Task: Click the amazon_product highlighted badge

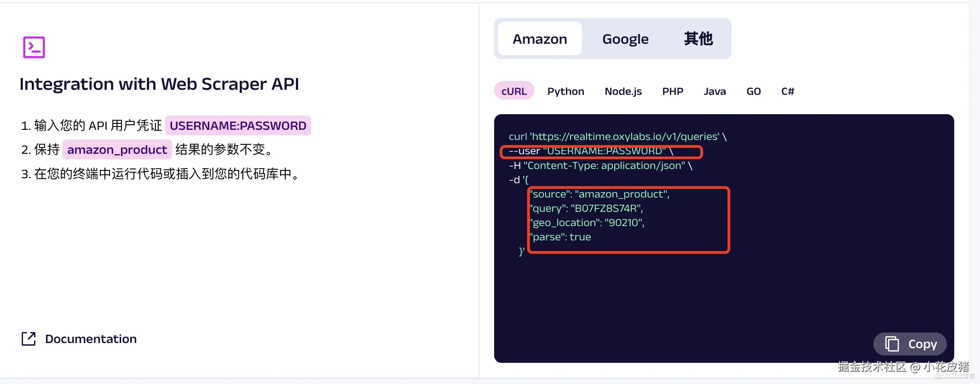Action: (117, 150)
